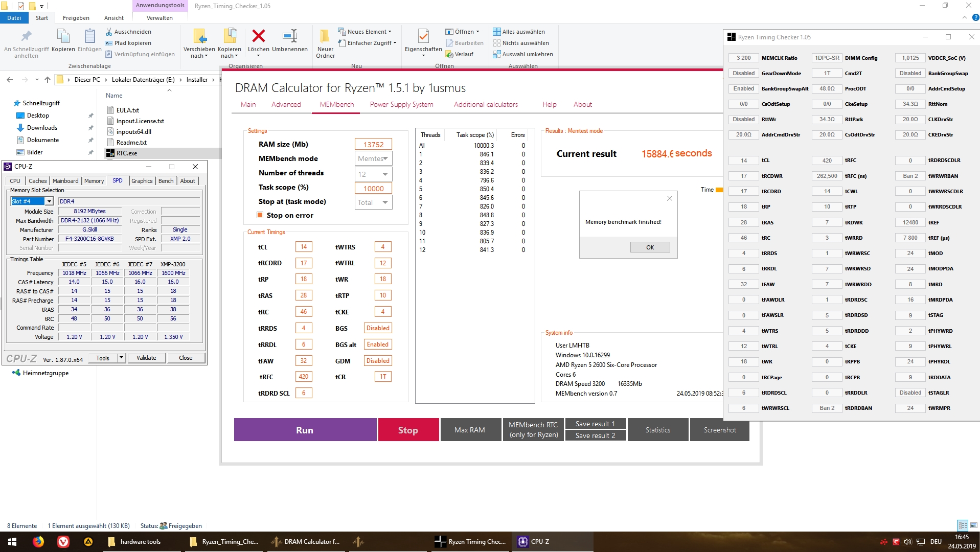Image resolution: width=980 pixels, height=552 pixels.
Task: Click Alles auswählen icon
Action: coord(496,32)
